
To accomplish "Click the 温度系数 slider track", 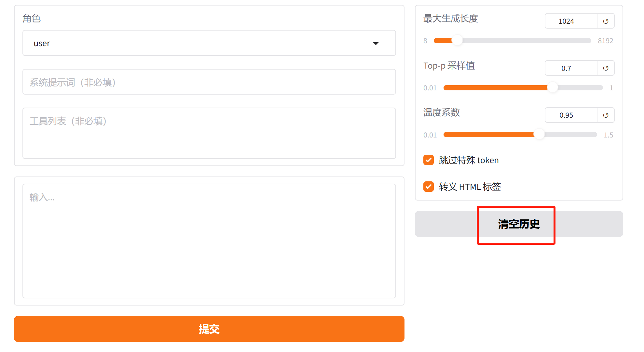I will pyautogui.click(x=520, y=135).
